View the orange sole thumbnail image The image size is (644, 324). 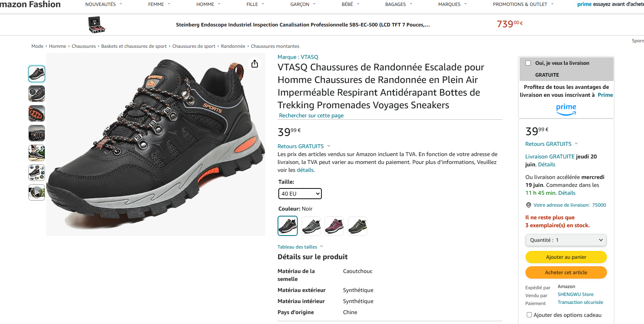click(37, 113)
